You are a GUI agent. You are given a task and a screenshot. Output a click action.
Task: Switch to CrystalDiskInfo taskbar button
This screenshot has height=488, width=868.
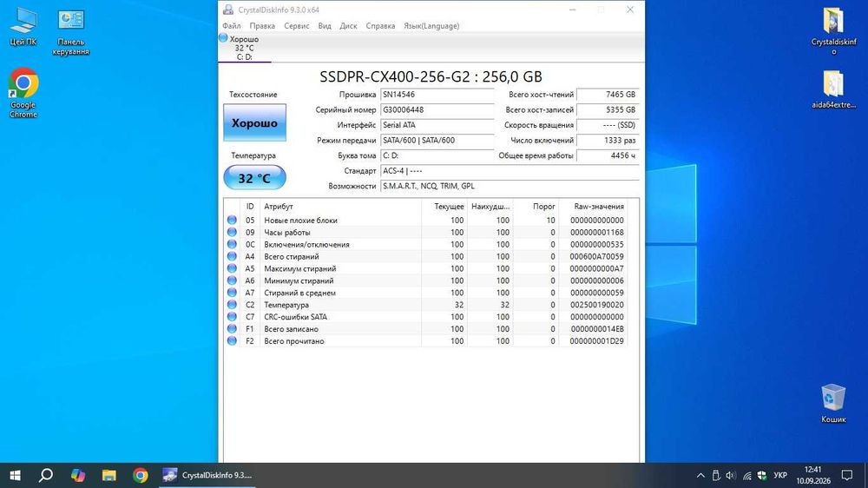pyautogui.click(x=208, y=475)
